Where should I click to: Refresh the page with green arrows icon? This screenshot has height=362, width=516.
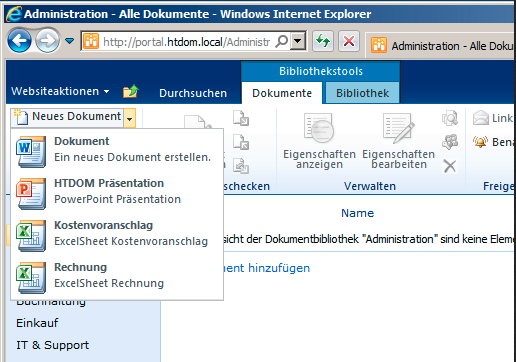(323, 41)
